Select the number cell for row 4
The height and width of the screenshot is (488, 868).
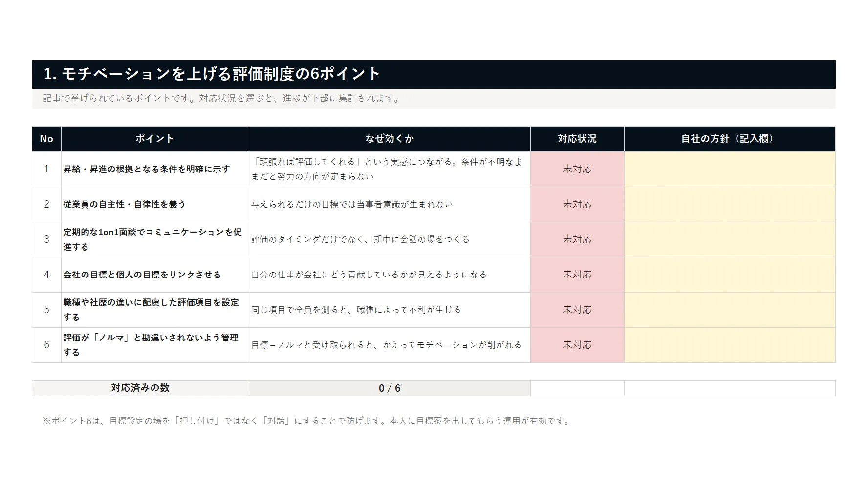[46, 275]
